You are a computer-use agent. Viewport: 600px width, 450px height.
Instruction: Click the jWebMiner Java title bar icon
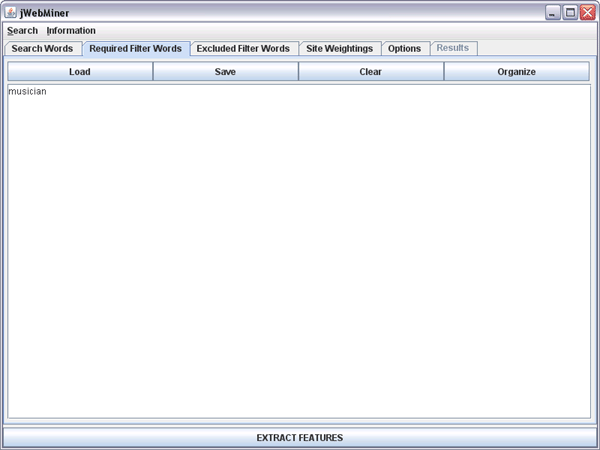point(11,13)
